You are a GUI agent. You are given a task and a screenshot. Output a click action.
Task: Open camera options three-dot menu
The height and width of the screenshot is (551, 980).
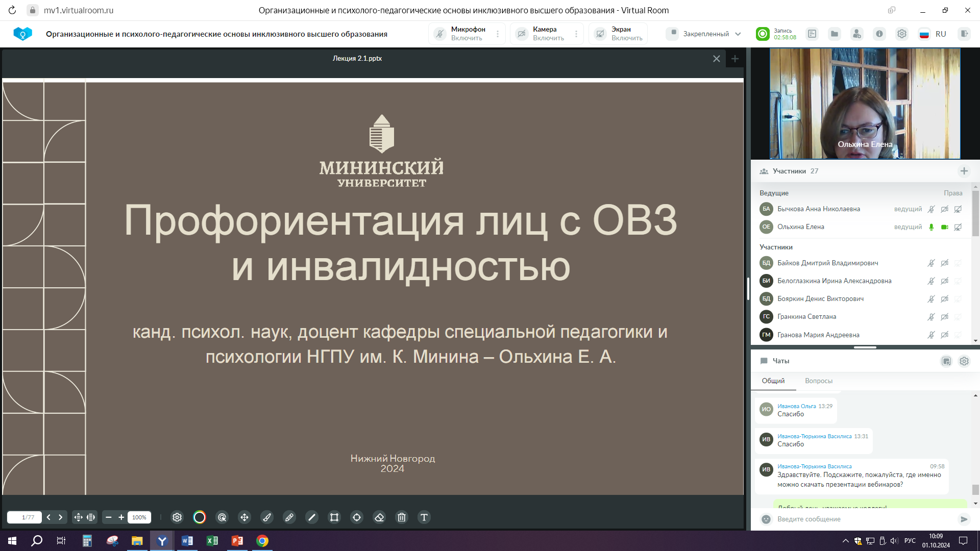[576, 34]
